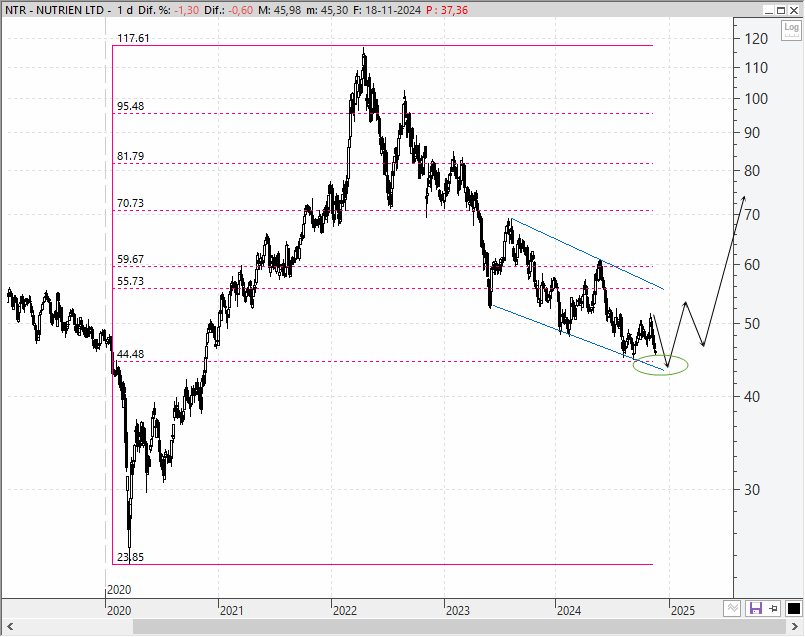Click the 2024 time axis label
805x637 pixels.
569,611
